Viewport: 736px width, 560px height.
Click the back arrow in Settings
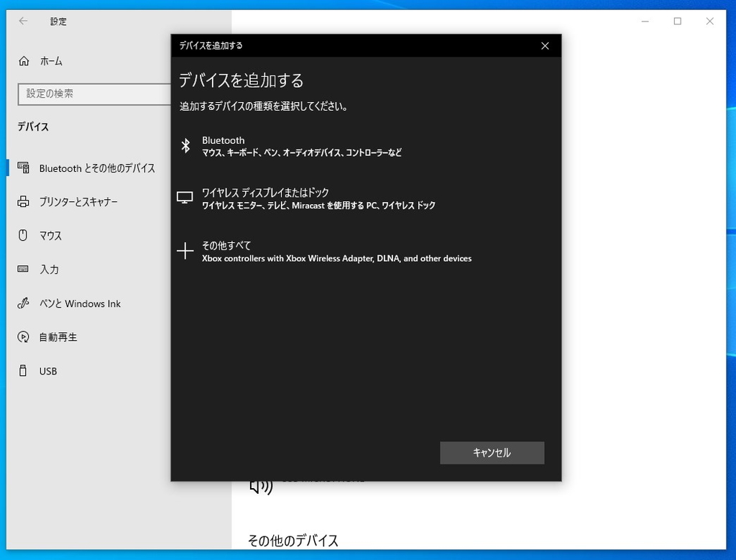click(x=22, y=22)
